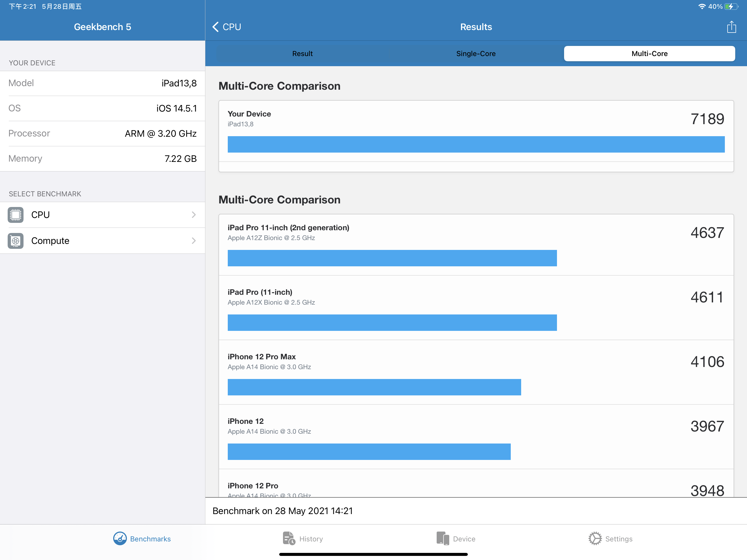Tap the Processor value ARM @ 3.20 GHz

[161, 133]
